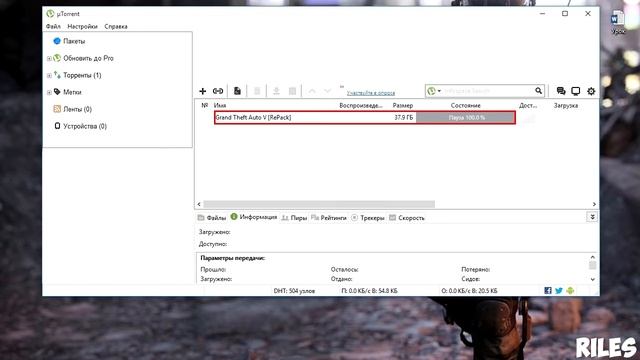Add a torrent with the plus icon
640x360 pixels.
click(x=202, y=91)
